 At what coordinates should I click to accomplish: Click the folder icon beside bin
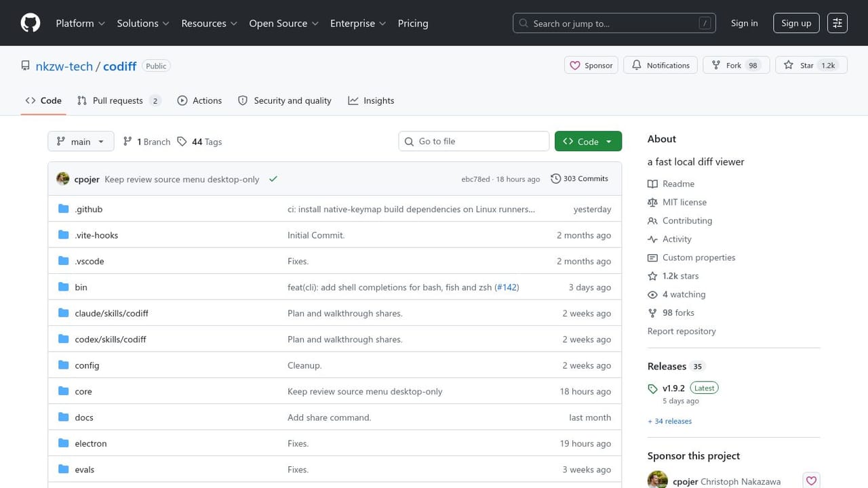click(64, 287)
